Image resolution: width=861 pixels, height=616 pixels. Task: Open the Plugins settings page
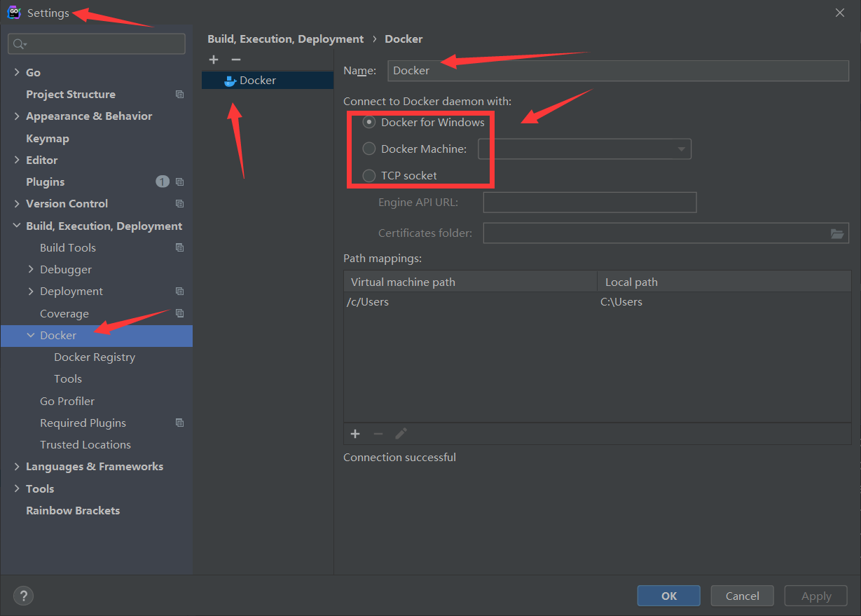(x=46, y=182)
